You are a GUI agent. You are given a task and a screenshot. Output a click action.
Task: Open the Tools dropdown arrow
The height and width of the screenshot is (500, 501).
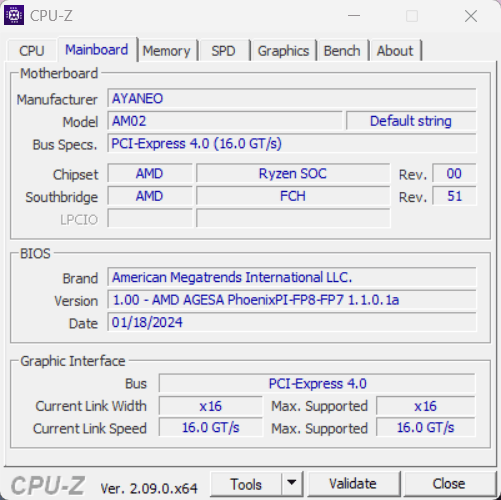point(292,483)
